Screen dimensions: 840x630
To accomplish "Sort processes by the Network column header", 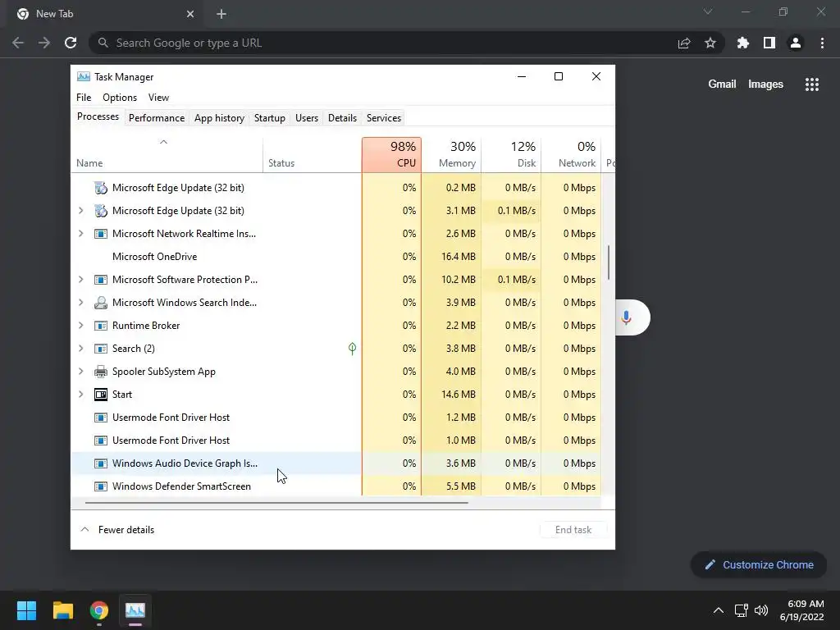I will pyautogui.click(x=571, y=155).
